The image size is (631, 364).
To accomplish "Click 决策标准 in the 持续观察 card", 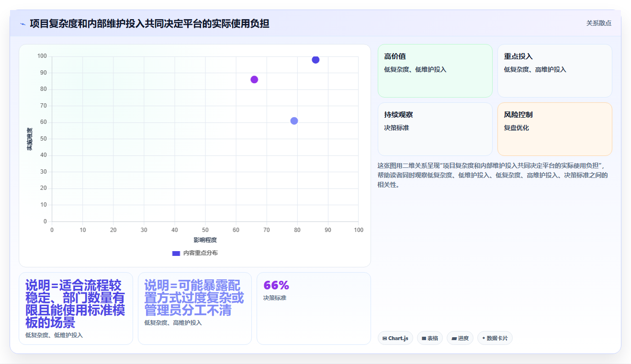I will [396, 128].
